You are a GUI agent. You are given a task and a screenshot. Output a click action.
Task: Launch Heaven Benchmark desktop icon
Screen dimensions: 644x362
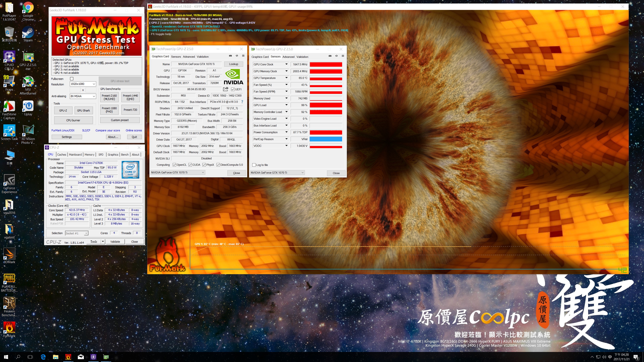tap(9, 307)
